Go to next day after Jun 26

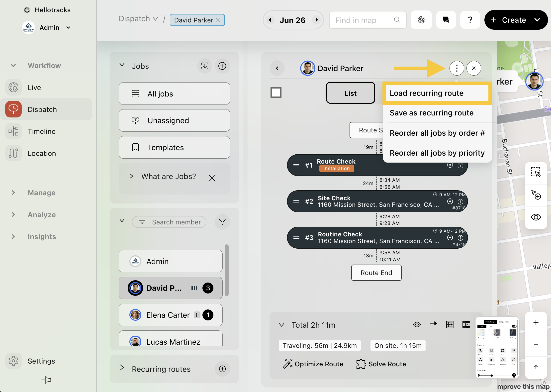316,20
